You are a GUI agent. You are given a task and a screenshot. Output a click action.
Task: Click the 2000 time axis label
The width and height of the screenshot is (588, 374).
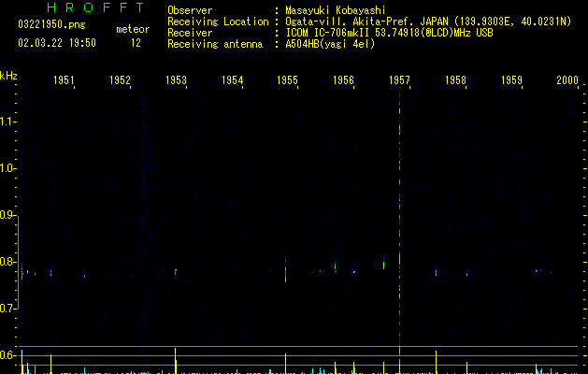[x=567, y=80]
